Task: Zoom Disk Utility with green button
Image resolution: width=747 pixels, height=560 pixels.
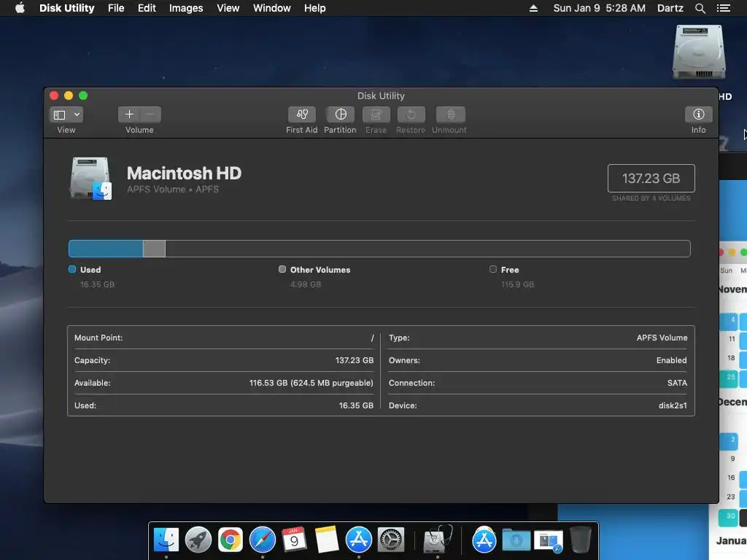Action: pyautogui.click(x=83, y=96)
